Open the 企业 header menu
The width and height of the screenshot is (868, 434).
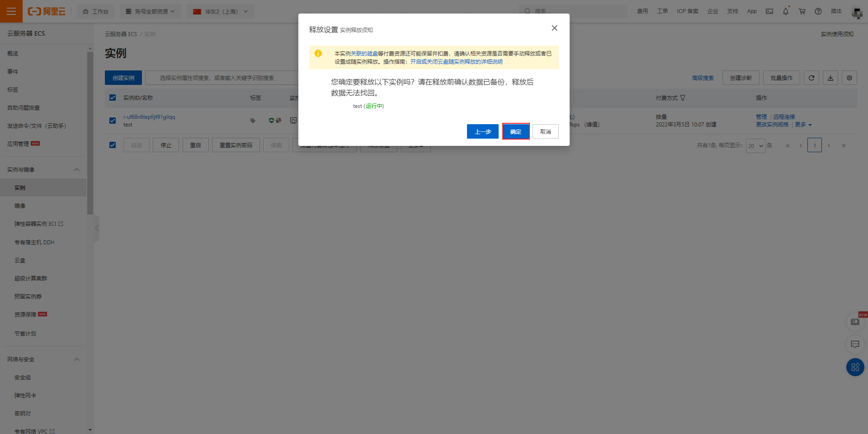[x=713, y=11]
